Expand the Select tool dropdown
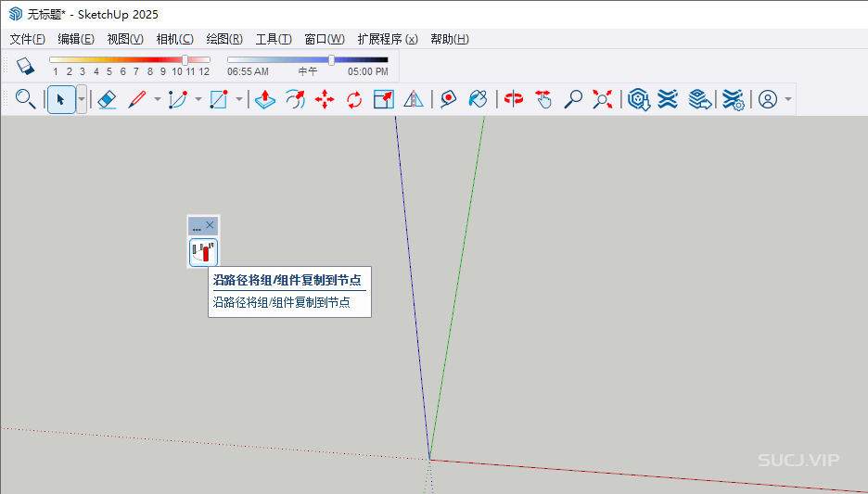Image resolution: width=868 pixels, height=494 pixels. [82, 99]
